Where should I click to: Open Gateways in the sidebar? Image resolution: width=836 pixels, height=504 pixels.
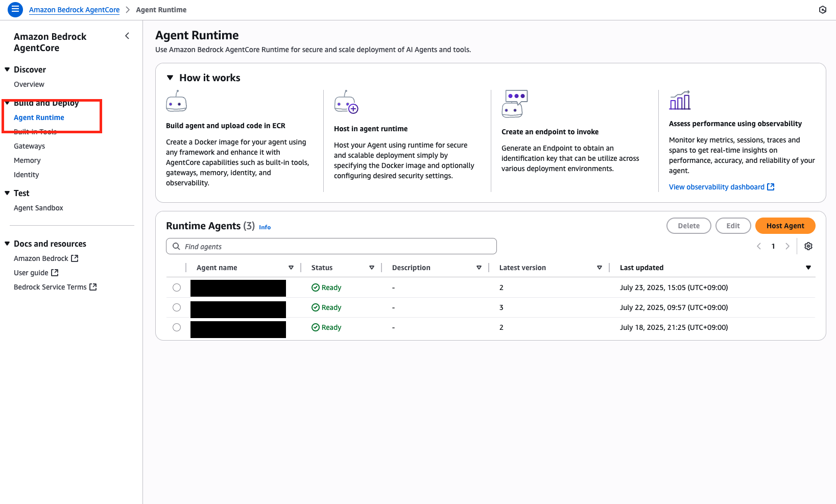coord(29,146)
